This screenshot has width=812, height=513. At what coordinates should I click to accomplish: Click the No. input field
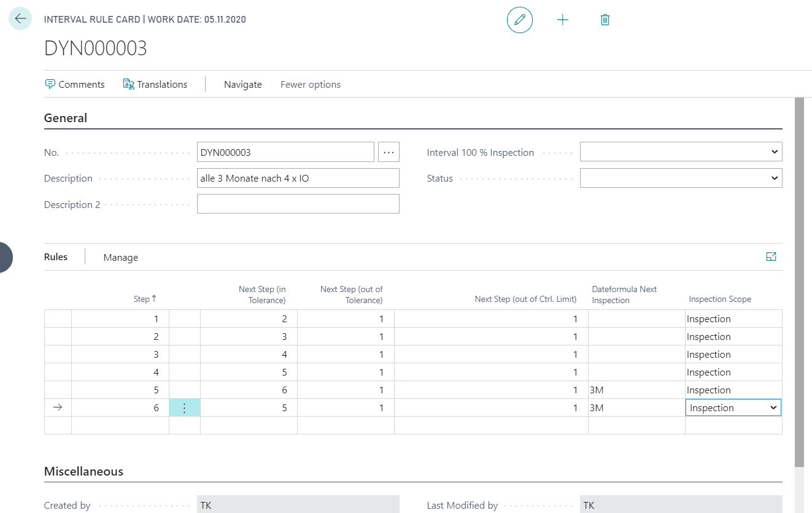285,152
